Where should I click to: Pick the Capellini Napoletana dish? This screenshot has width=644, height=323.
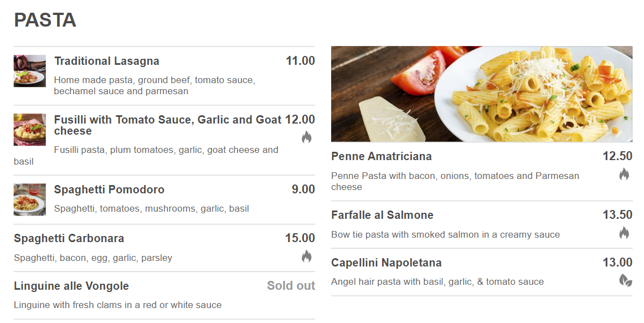(x=387, y=263)
